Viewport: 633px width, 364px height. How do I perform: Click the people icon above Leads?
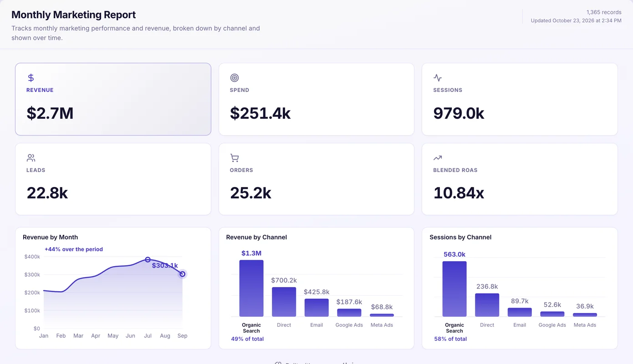click(31, 158)
